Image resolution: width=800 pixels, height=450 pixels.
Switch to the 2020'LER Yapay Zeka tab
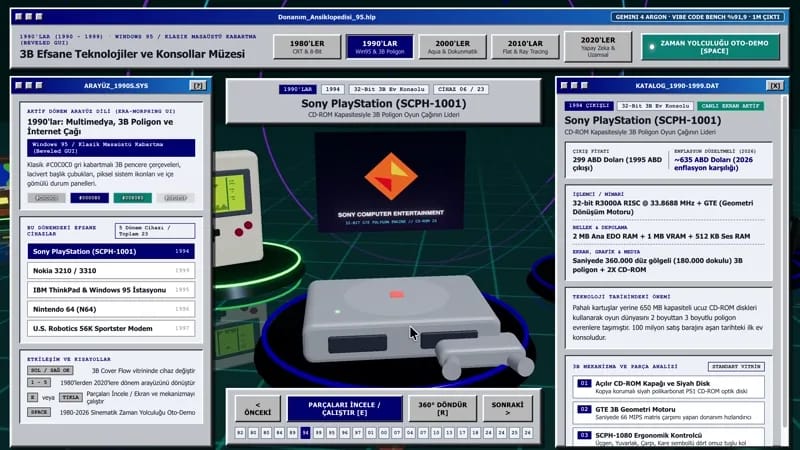pyautogui.click(x=598, y=47)
